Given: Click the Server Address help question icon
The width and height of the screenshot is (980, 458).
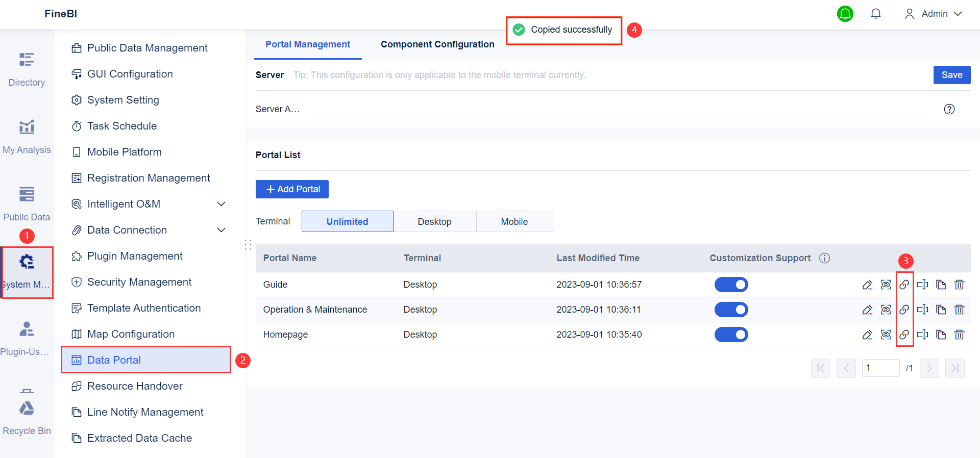Looking at the screenshot, I should point(949,109).
